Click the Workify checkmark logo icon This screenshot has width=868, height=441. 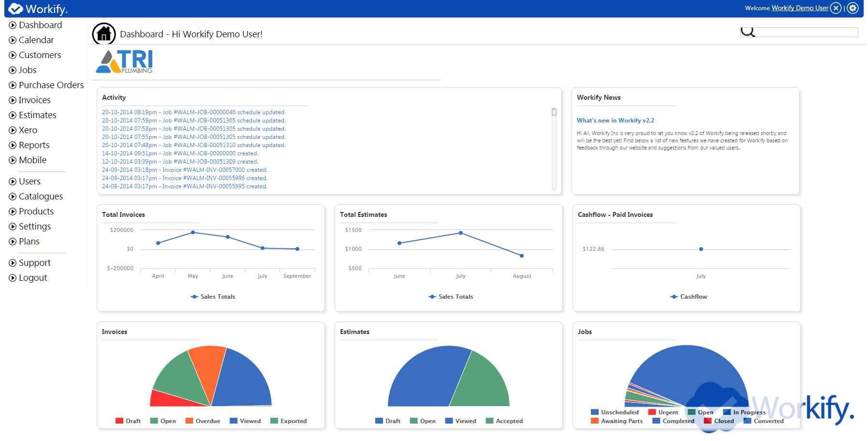(x=15, y=9)
